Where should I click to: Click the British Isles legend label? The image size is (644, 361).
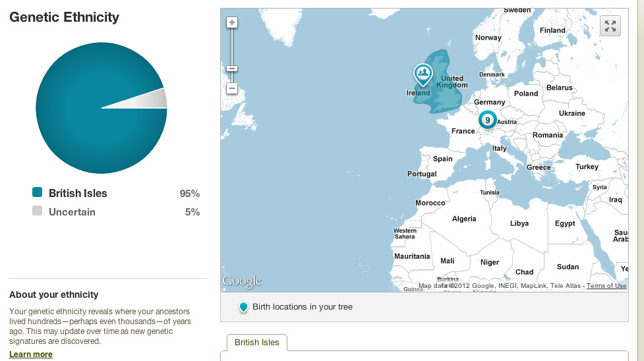click(78, 193)
